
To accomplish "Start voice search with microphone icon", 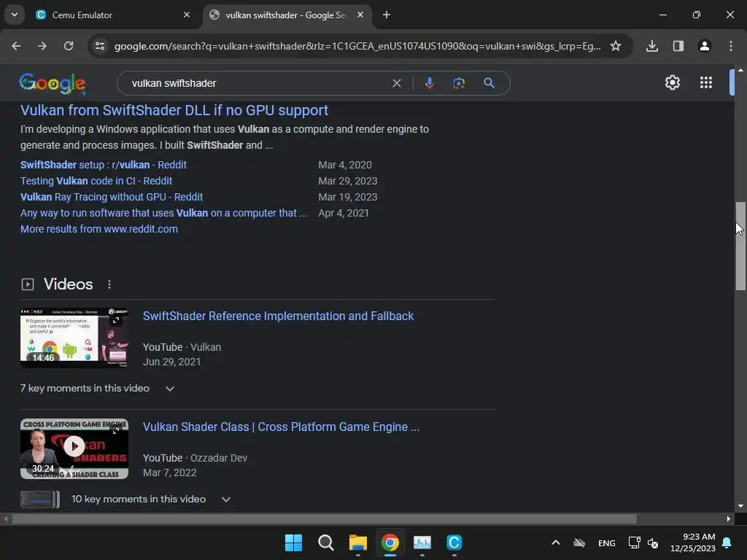I will pyautogui.click(x=429, y=83).
